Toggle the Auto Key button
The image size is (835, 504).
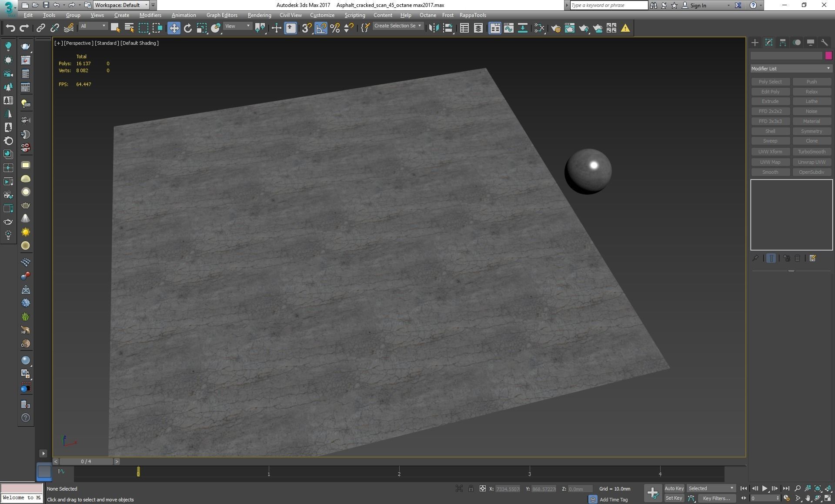point(674,488)
